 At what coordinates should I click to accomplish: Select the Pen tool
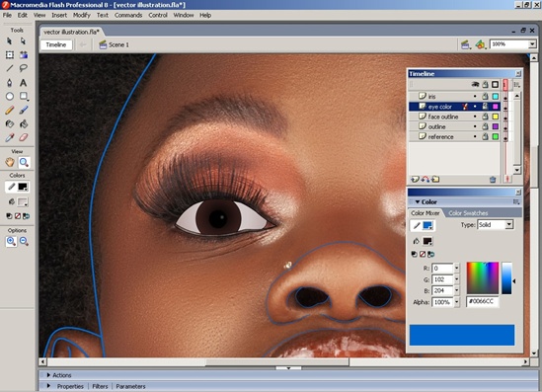click(9, 83)
